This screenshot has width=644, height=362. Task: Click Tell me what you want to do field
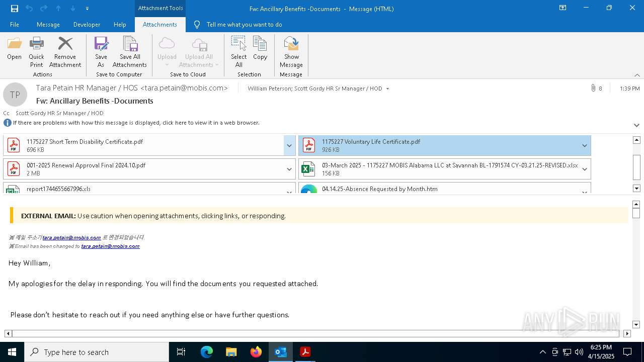pyautogui.click(x=244, y=25)
